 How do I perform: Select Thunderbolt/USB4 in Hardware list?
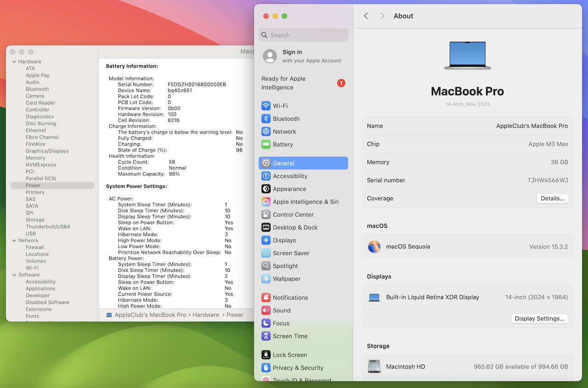[48, 227]
